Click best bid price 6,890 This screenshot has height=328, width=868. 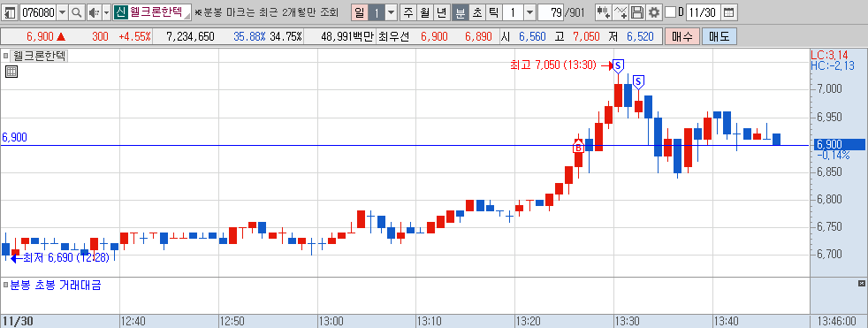(478, 36)
